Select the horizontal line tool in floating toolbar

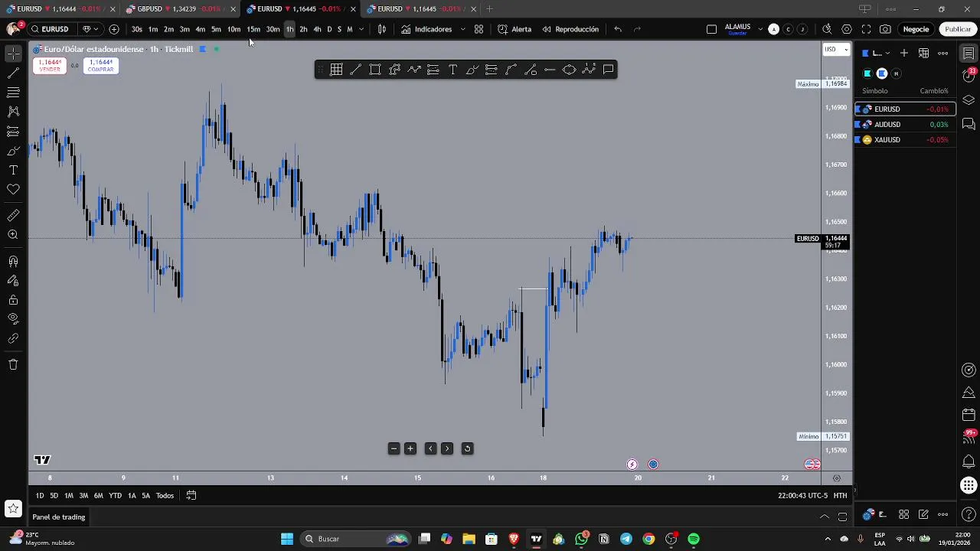550,70
